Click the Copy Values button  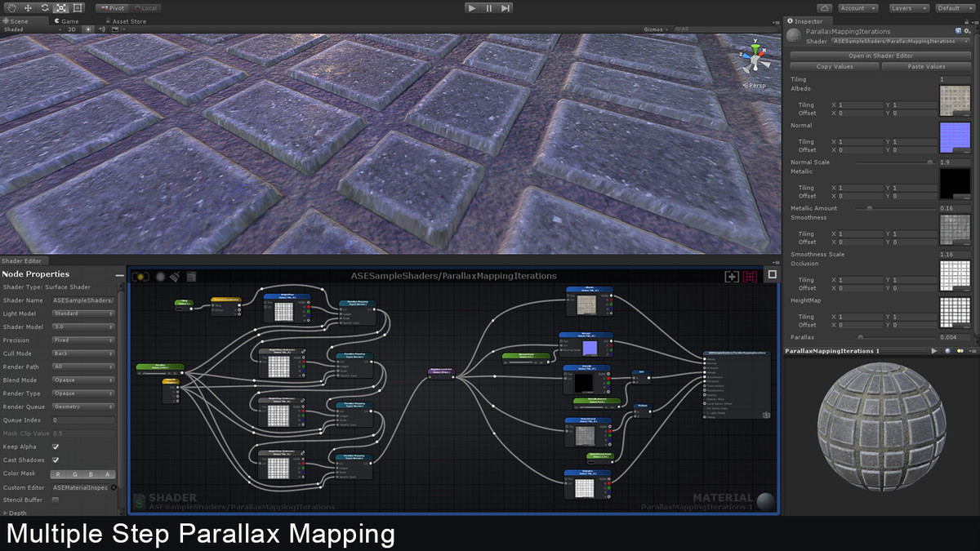[835, 66]
